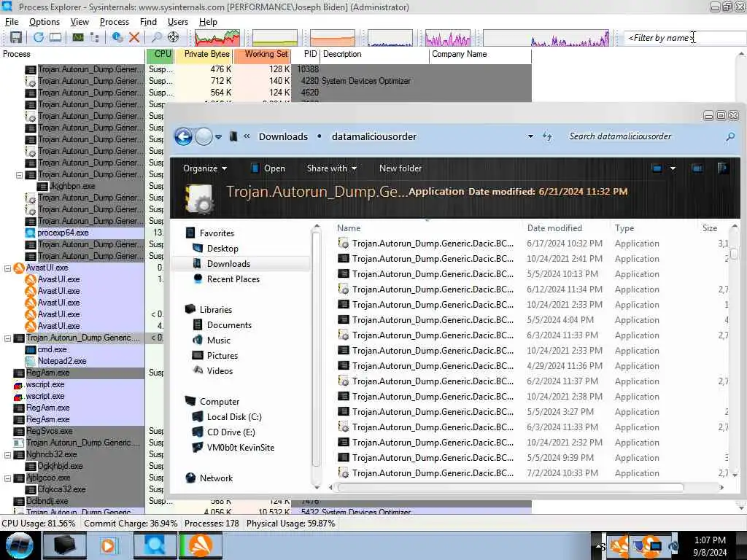The height and width of the screenshot is (560, 747).
Task: Sort by the CPU column header
Action: (x=160, y=54)
